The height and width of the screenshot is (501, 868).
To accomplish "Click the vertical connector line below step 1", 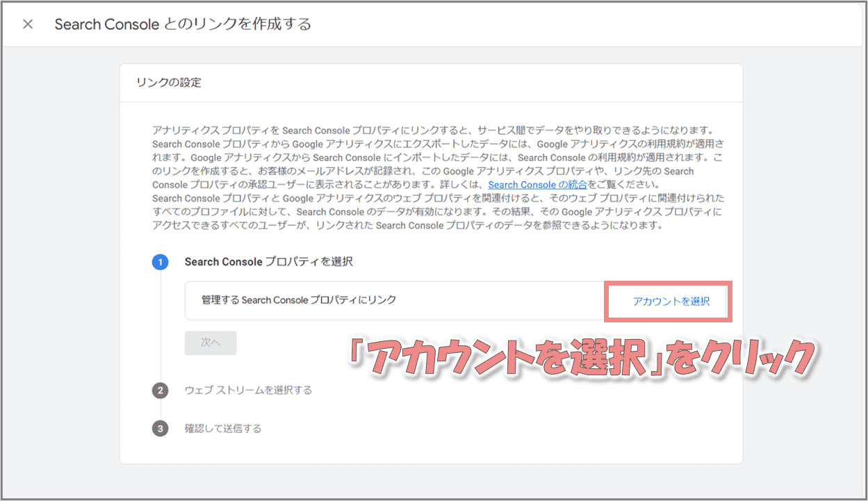I will (x=161, y=327).
